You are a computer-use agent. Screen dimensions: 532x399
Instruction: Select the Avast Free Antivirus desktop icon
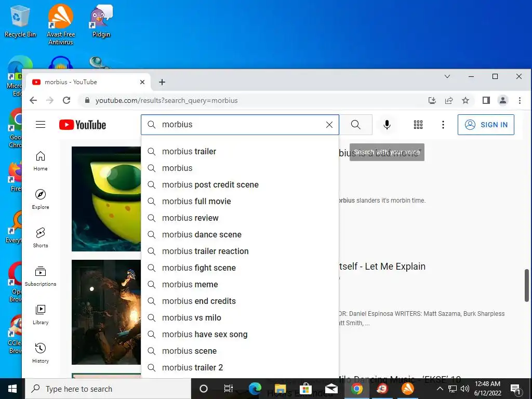[x=61, y=24]
